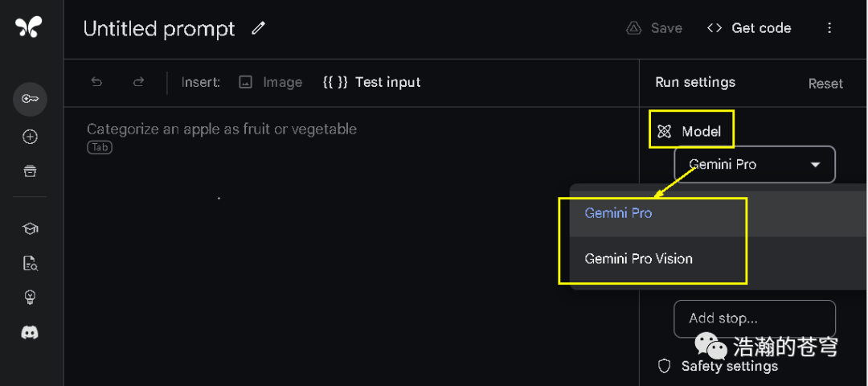Insert an Image into the prompt
The width and height of the screenshot is (868, 386).
tap(271, 82)
